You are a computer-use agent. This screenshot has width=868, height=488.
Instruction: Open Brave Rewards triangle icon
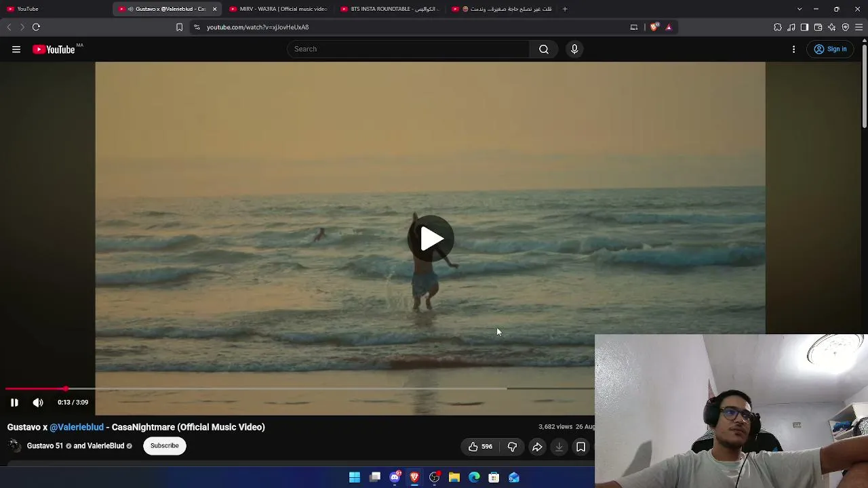669,27
